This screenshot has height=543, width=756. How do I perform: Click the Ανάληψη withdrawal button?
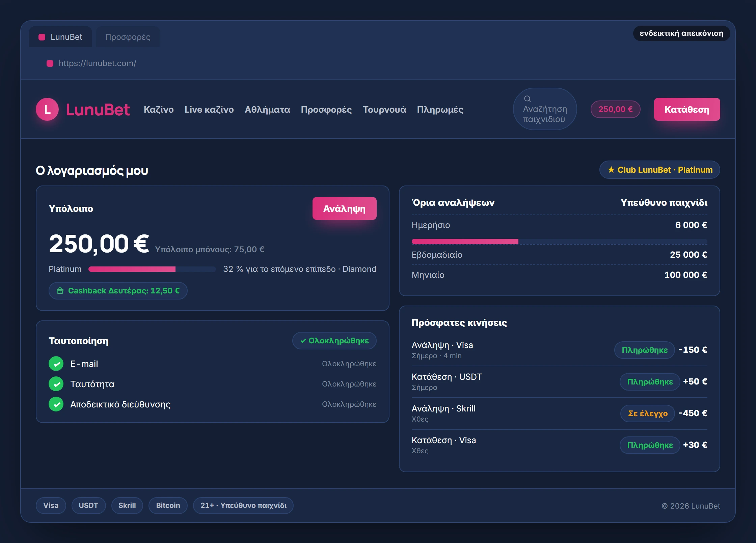click(344, 208)
